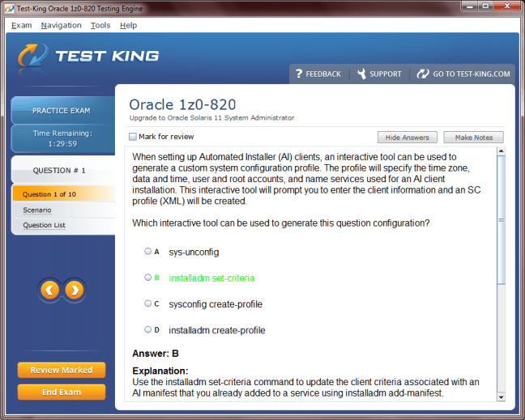This screenshot has width=525, height=420.
Task: Click the Review Marked button
Action: pyautogui.click(x=62, y=370)
